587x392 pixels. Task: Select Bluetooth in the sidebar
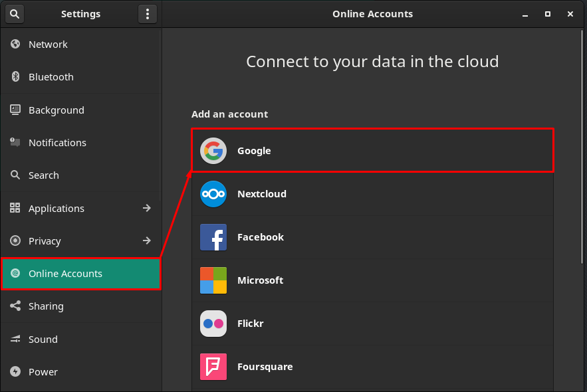81,76
